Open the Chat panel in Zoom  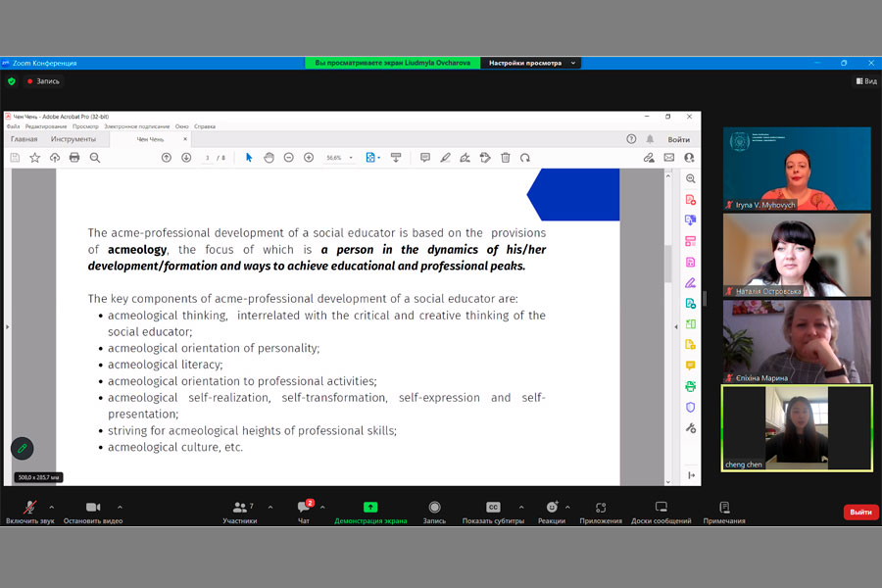pyautogui.click(x=304, y=508)
